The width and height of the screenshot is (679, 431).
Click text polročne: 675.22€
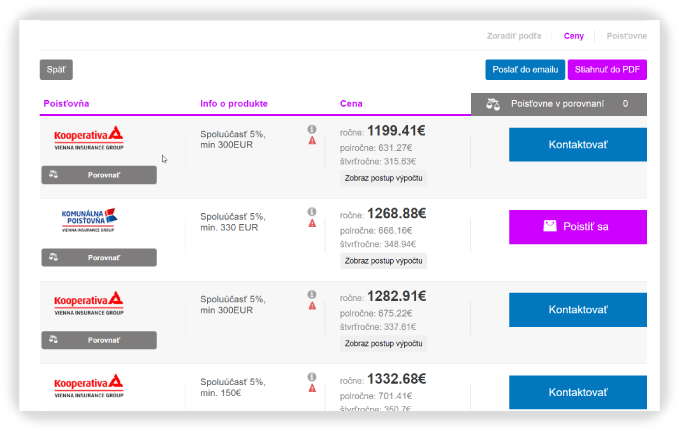coord(376,314)
